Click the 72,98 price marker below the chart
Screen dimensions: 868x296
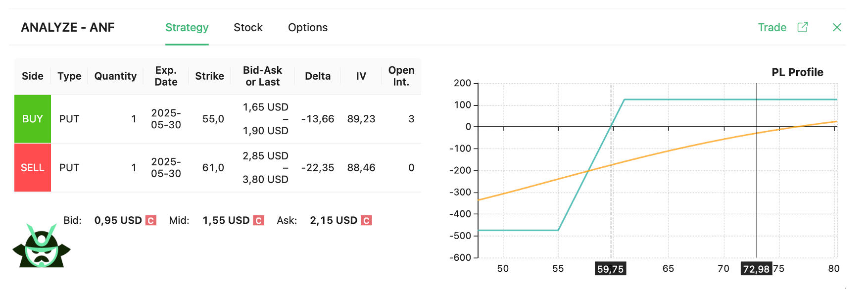757,269
